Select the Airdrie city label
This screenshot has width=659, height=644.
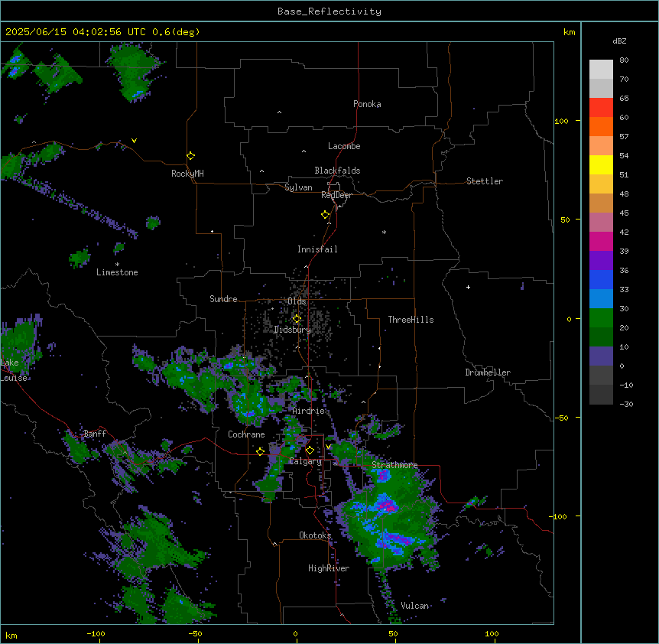[x=308, y=411]
